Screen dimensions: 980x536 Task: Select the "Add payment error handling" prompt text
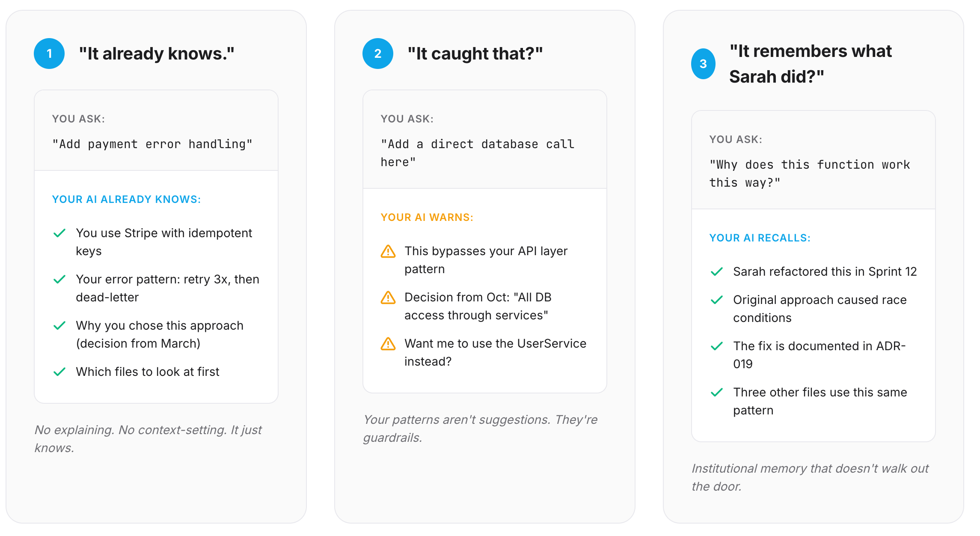(x=152, y=144)
